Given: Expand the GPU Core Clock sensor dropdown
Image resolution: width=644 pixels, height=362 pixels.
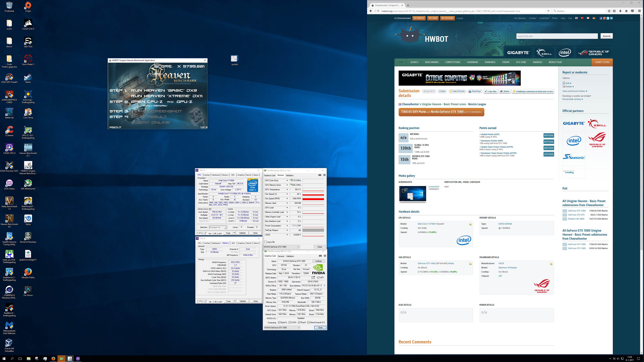Looking at the screenshot, I should (x=287, y=180).
